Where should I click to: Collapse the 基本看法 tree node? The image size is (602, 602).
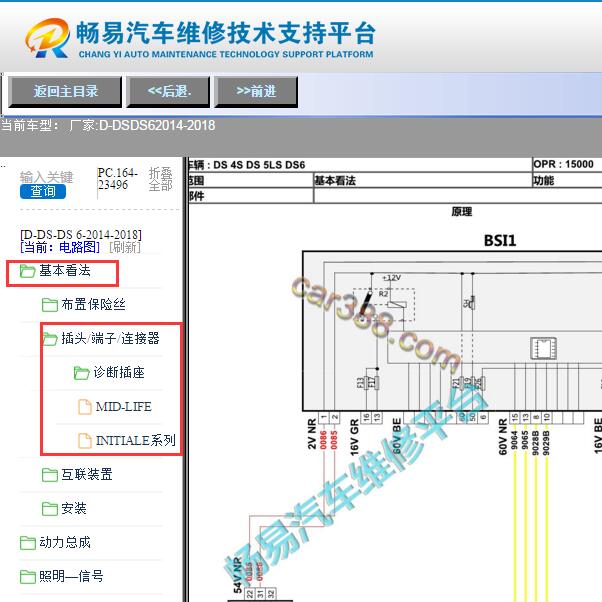(65, 271)
